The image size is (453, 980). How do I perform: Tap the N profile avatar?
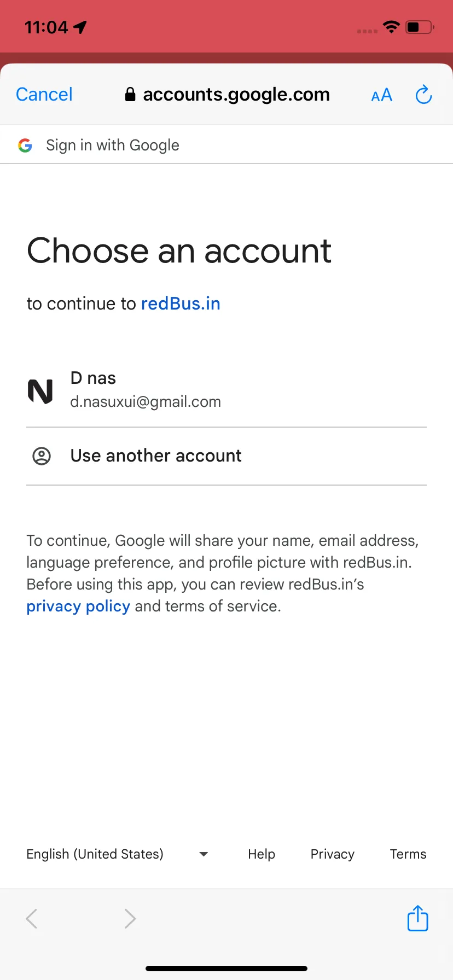(40, 391)
